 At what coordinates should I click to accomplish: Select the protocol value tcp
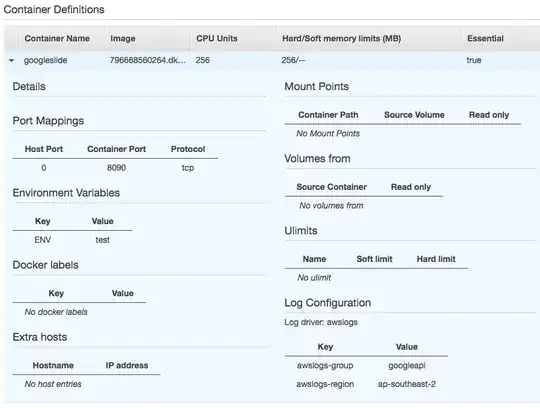188,168
